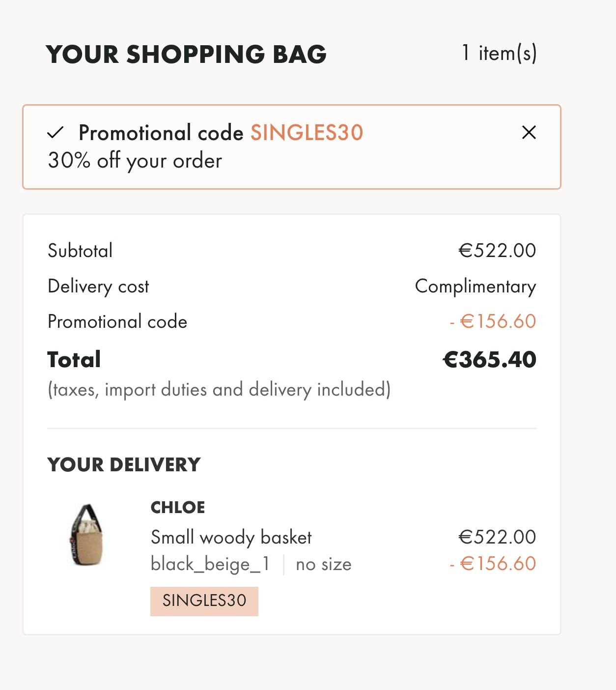The image size is (616, 690).
Task: Click the black_beige_1 colour label
Action: coord(210,564)
